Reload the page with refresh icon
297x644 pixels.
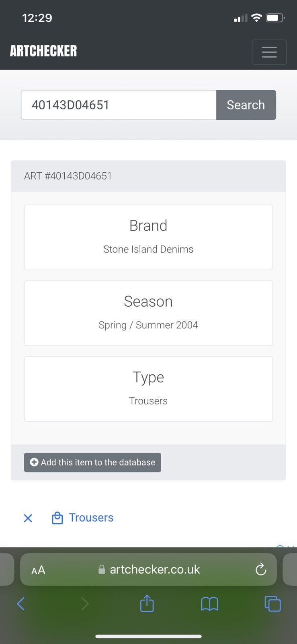click(x=261, y=569)
